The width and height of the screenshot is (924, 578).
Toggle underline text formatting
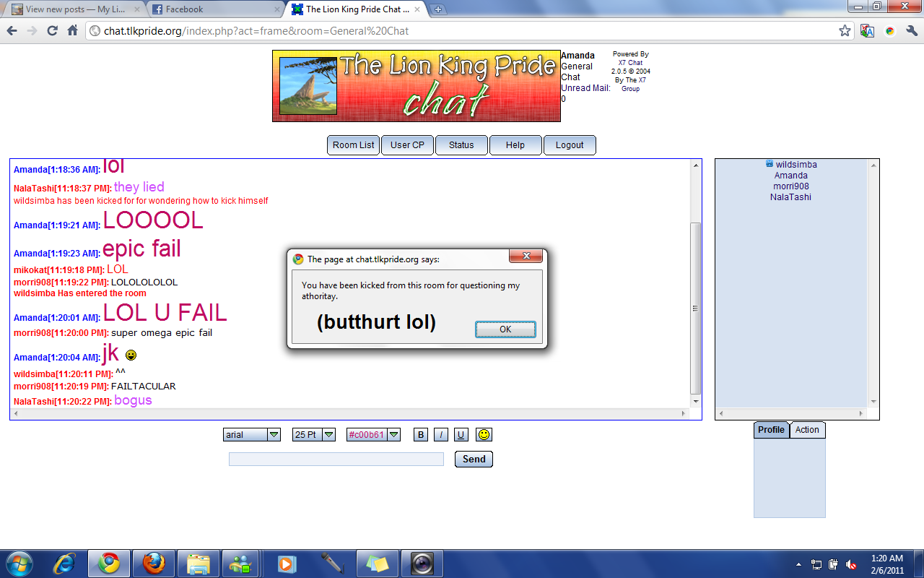461,434
